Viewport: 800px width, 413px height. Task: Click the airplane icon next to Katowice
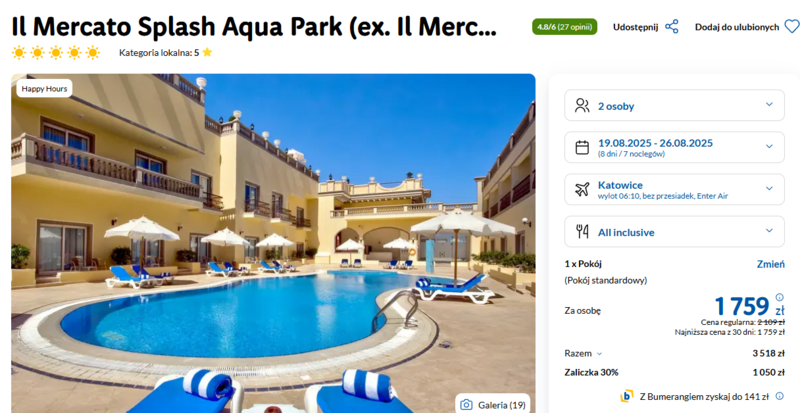point(582,189)
